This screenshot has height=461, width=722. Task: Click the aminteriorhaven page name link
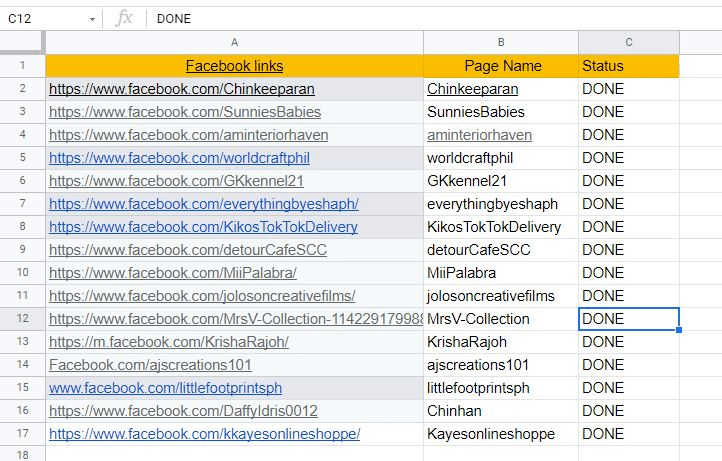pos(479,135)
